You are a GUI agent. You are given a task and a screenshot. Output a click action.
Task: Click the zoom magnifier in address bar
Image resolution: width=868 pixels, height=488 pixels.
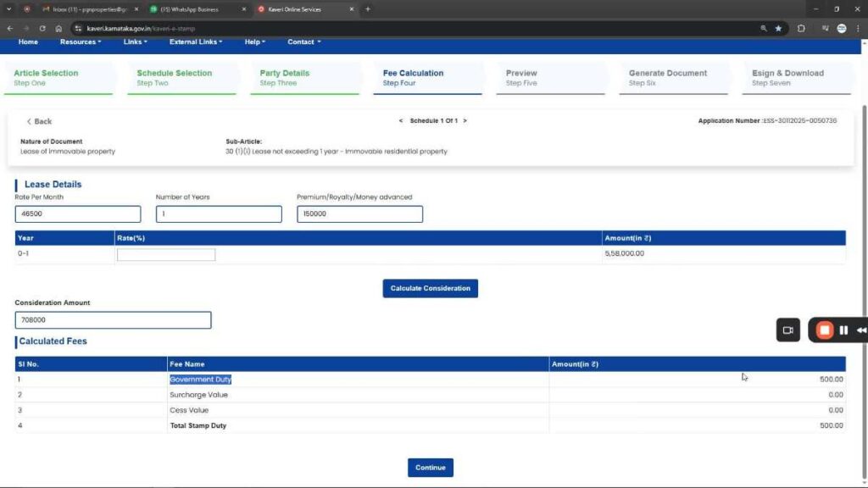(x=764, y=28)
